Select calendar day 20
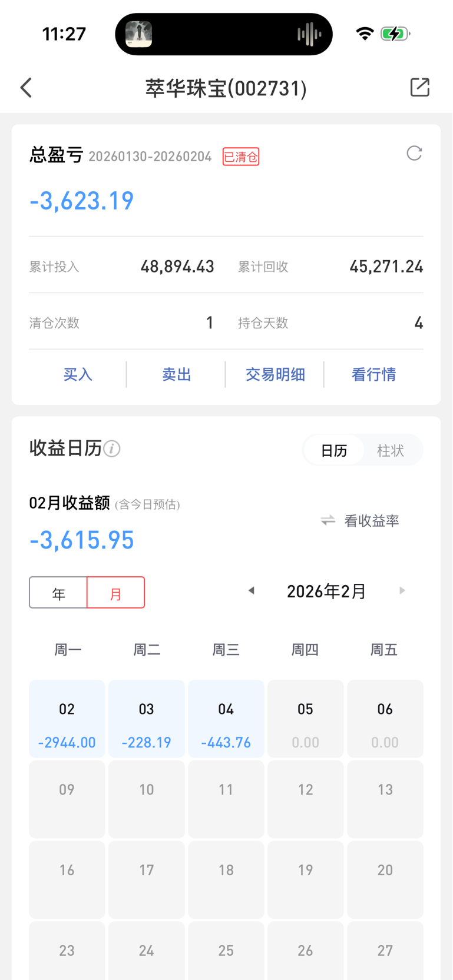 [385, 880]
